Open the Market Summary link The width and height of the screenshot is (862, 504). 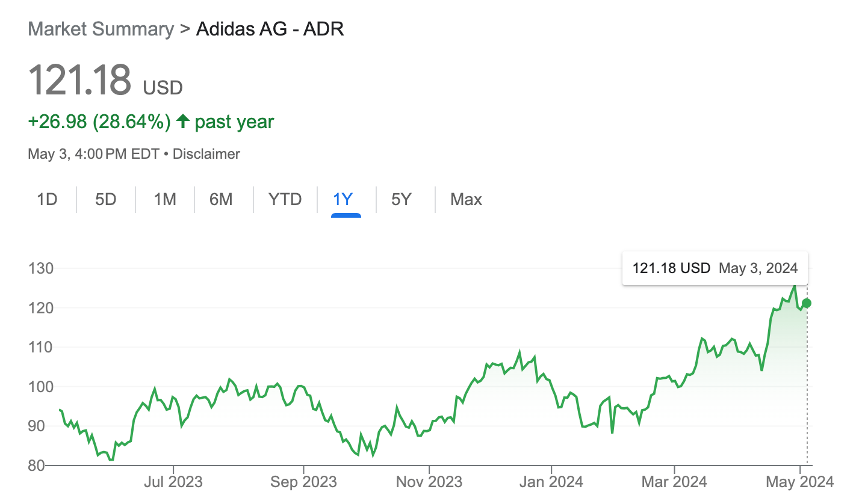click(x=101, y=29)
